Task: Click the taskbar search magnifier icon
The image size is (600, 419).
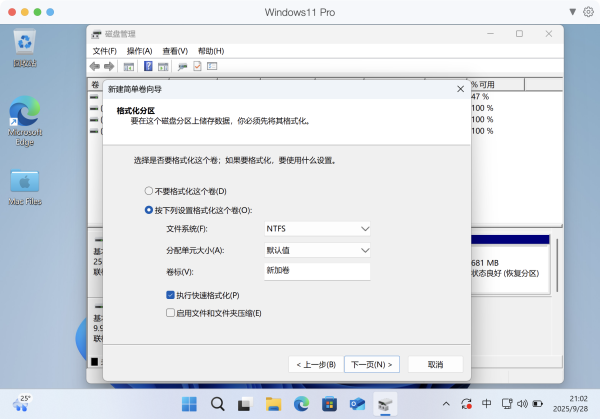Action: point(217,404)
